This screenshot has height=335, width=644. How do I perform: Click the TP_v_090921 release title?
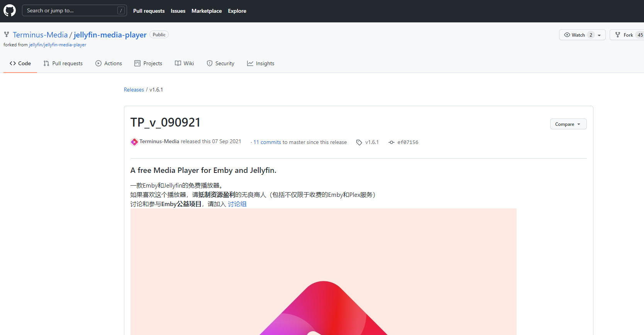166,122
